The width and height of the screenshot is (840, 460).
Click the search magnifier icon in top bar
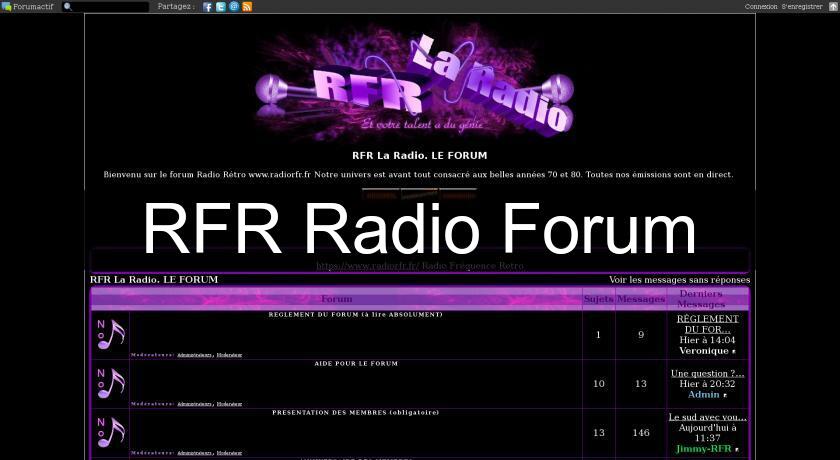[x=68, y=6]
